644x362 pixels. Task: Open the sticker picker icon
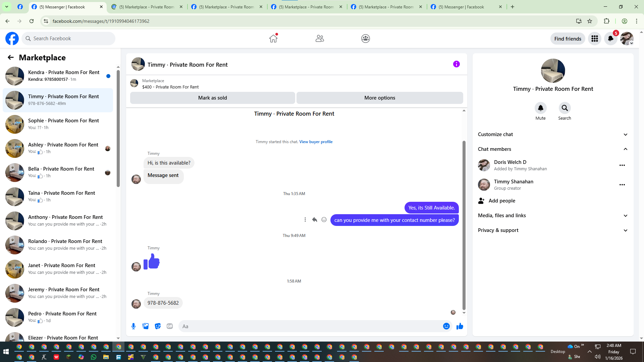158,326
